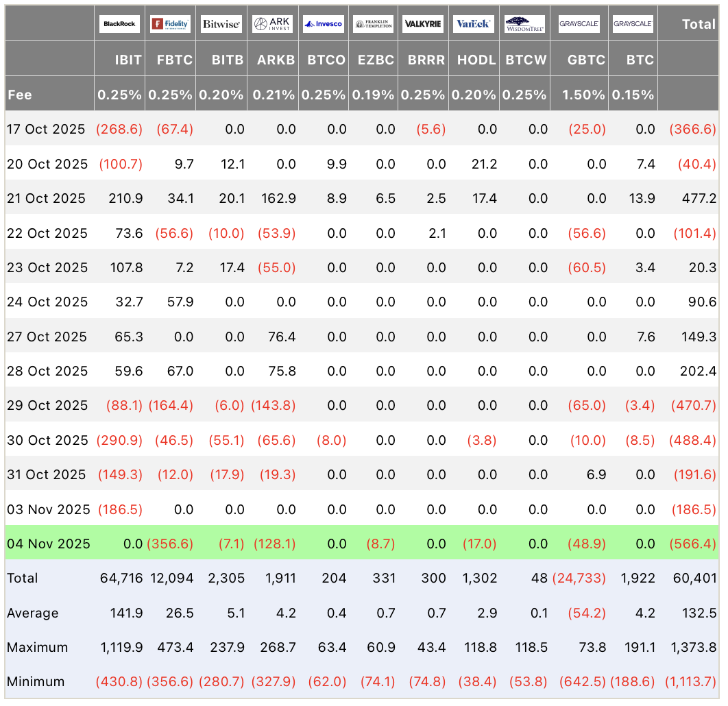Select the IBIT ticker column header
This screenshot has height=706, width=728.
pos(128,60)
